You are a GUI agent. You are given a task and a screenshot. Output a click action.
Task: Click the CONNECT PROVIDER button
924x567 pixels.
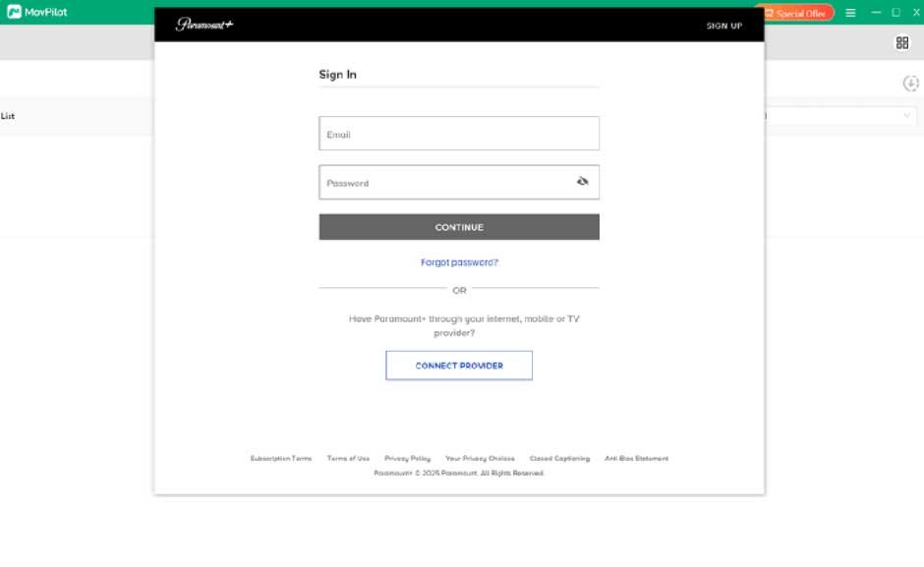[x=459, y=366]
